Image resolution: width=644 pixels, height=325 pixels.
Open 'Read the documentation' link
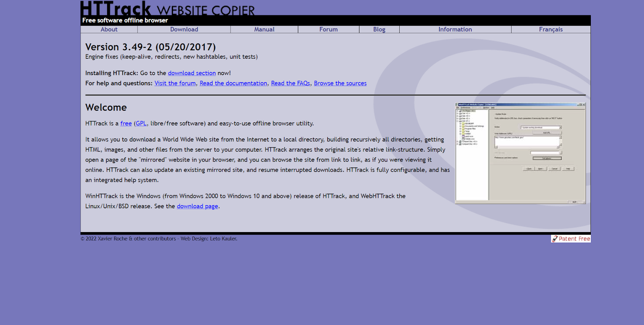[233, 83]
